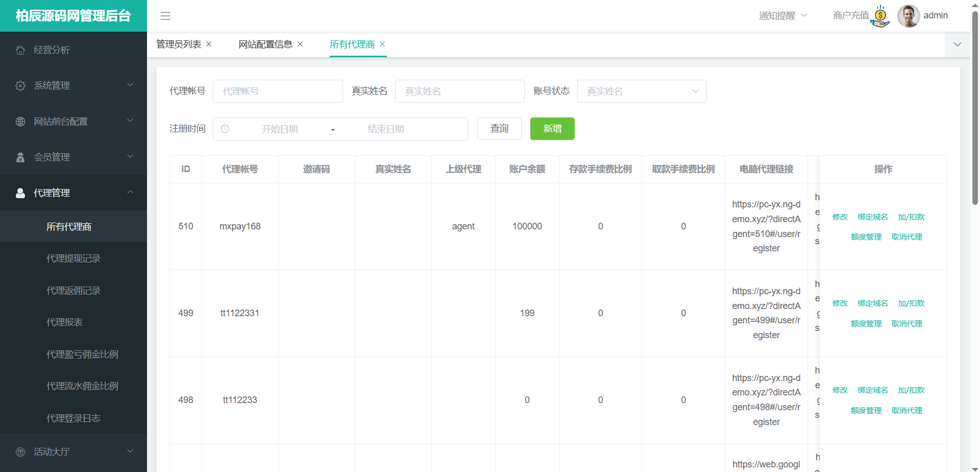Click 修改 for agent tt112233
This screenshot has width=980, height=472.
pos(840,390)
